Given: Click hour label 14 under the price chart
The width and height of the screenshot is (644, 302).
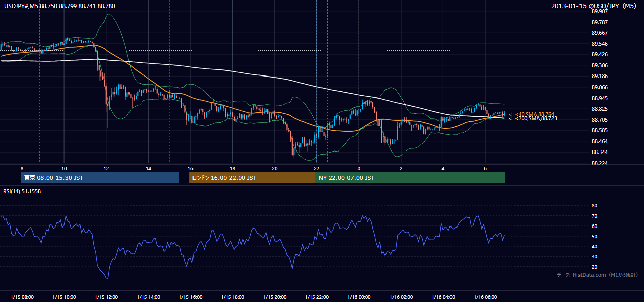Looking at the screenshot, I should point(148,168).
